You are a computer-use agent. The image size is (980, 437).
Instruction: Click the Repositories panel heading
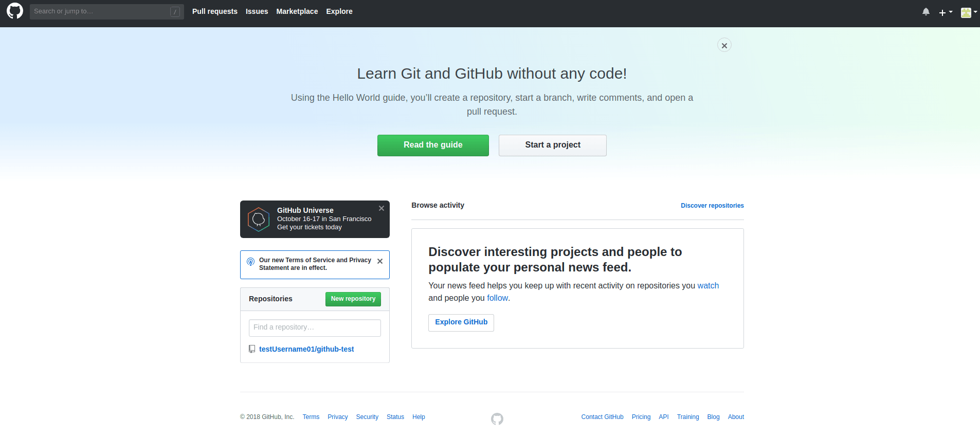[270, 299]
